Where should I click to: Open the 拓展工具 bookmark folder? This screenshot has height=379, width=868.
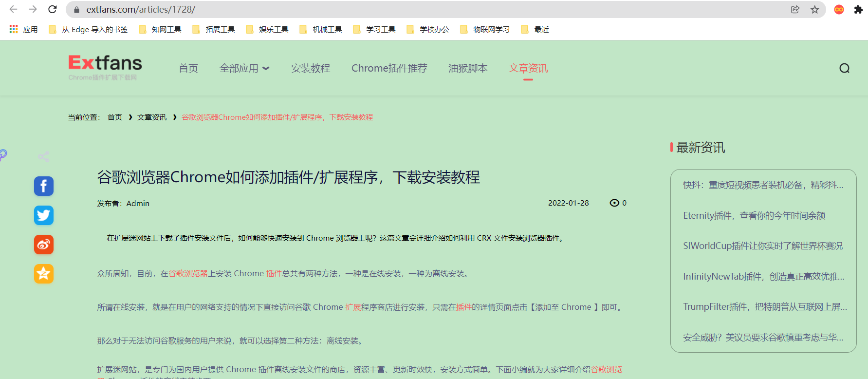[214, 29]
